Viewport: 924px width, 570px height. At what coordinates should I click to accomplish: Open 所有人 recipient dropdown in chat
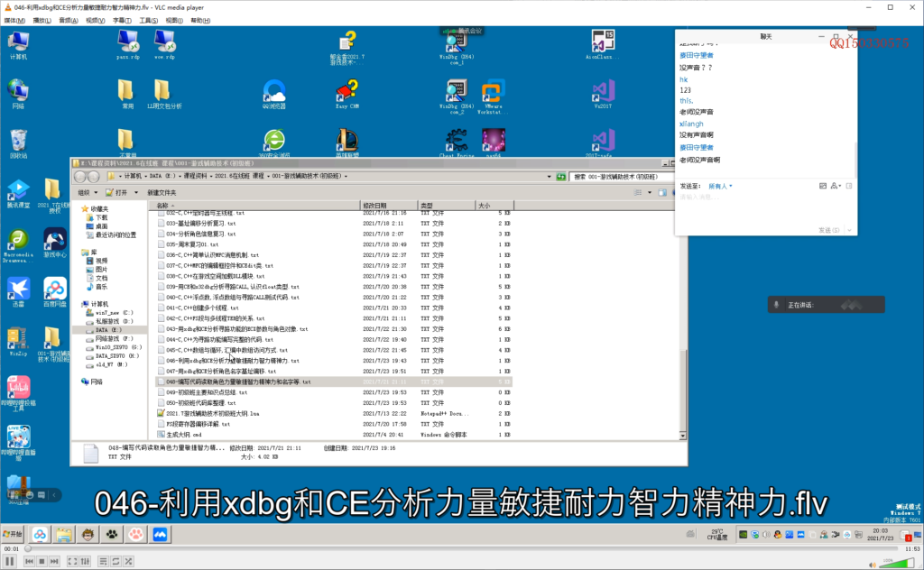coord(720,186)
